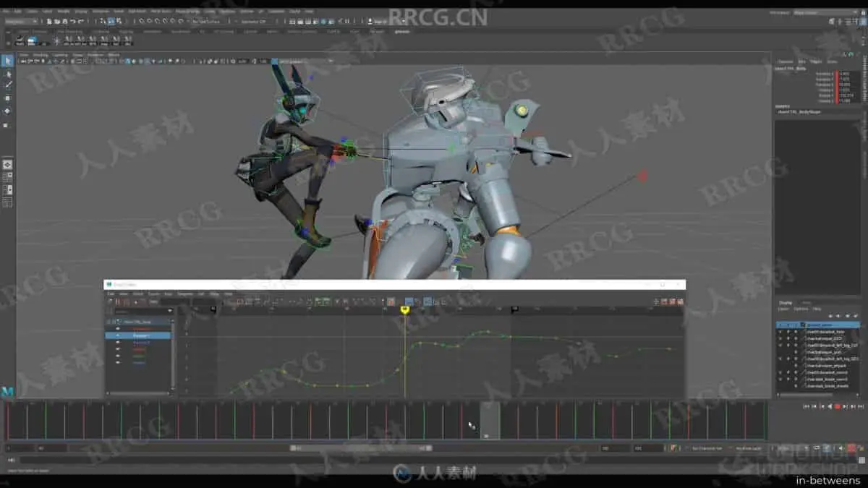Toggle select by object type mode
This screenshot has height=488, width=868.
(x=111, y=21)
